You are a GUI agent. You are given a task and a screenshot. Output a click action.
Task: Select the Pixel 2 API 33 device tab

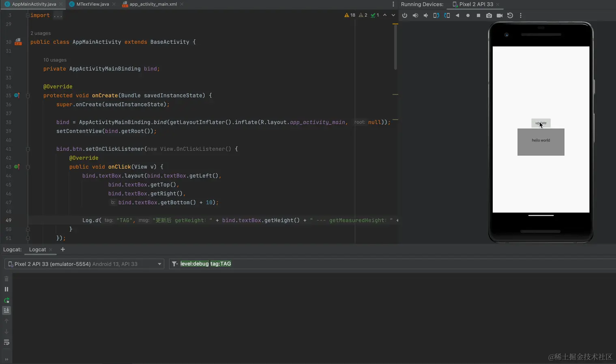[476, 4]
